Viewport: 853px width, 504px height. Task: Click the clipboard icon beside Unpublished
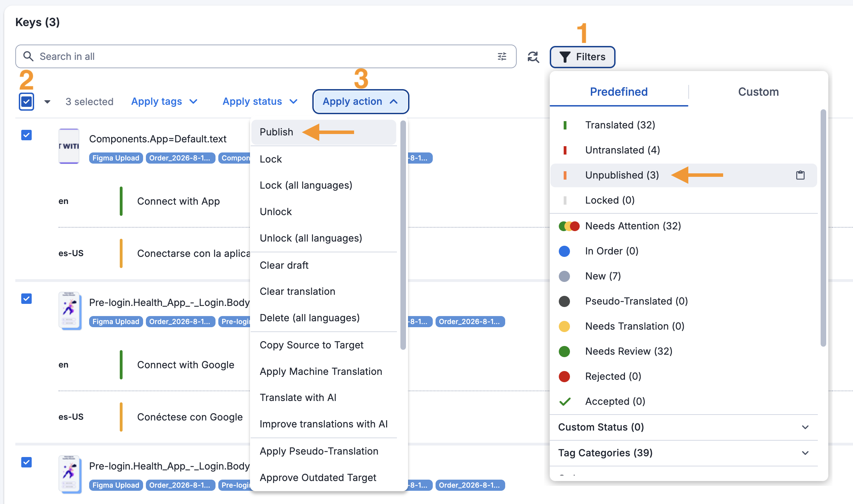pos(800,175)
